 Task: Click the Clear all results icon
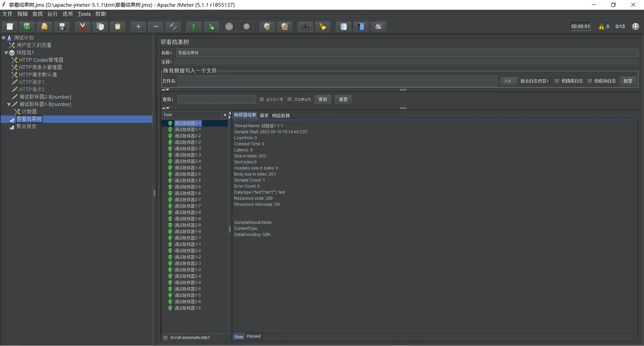coord(285,27)
